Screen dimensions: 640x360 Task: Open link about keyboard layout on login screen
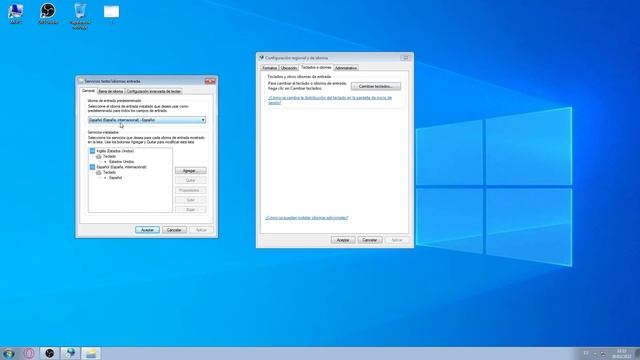click(x=330, y=100)
